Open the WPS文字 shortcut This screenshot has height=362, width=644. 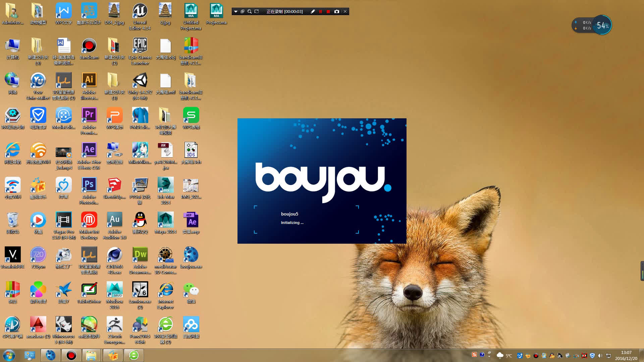[63, 14]
